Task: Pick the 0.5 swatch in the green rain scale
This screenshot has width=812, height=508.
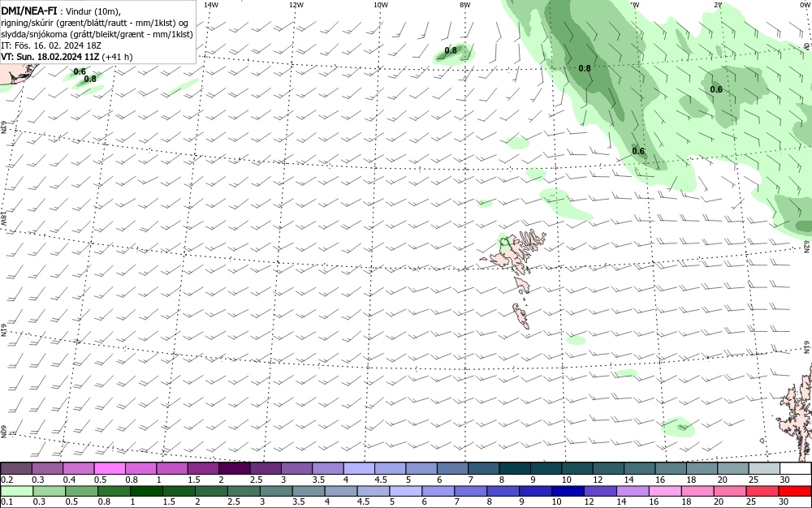Action: (x=81, y=491)
